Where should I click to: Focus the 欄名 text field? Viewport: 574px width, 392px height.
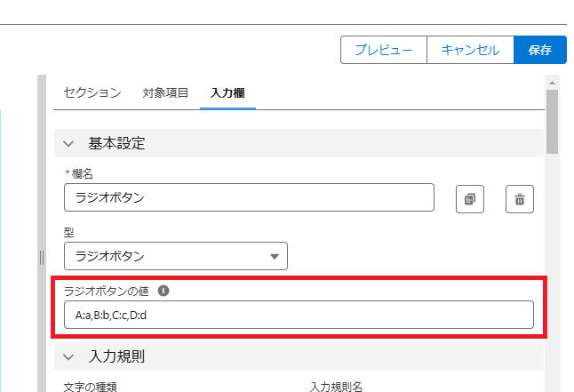249,197
